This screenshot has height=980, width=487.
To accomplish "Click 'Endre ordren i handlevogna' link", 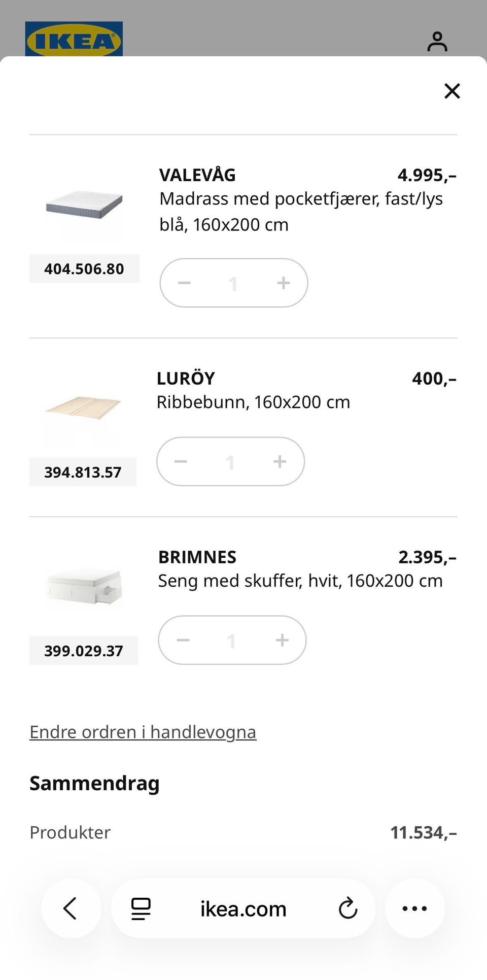I will point(143,732).
